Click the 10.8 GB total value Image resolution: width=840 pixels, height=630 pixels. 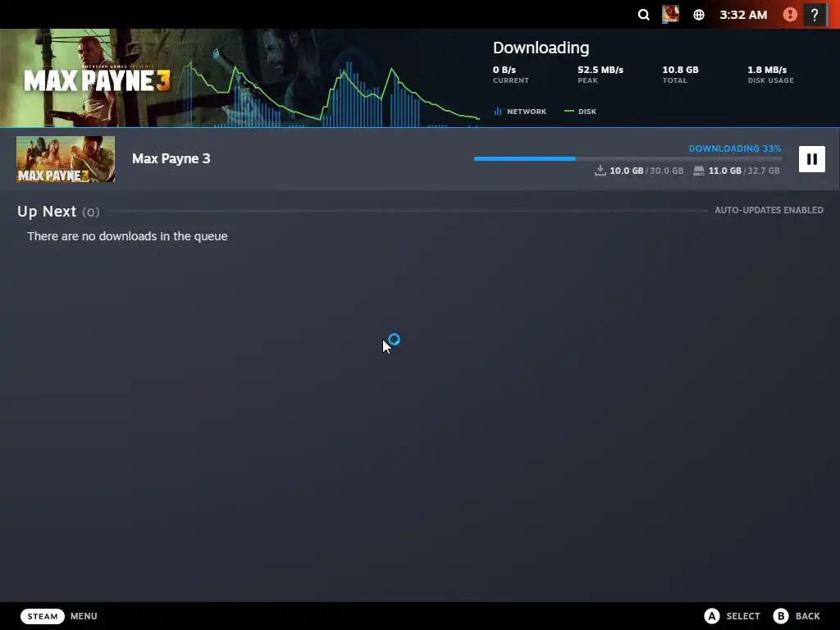680,70
